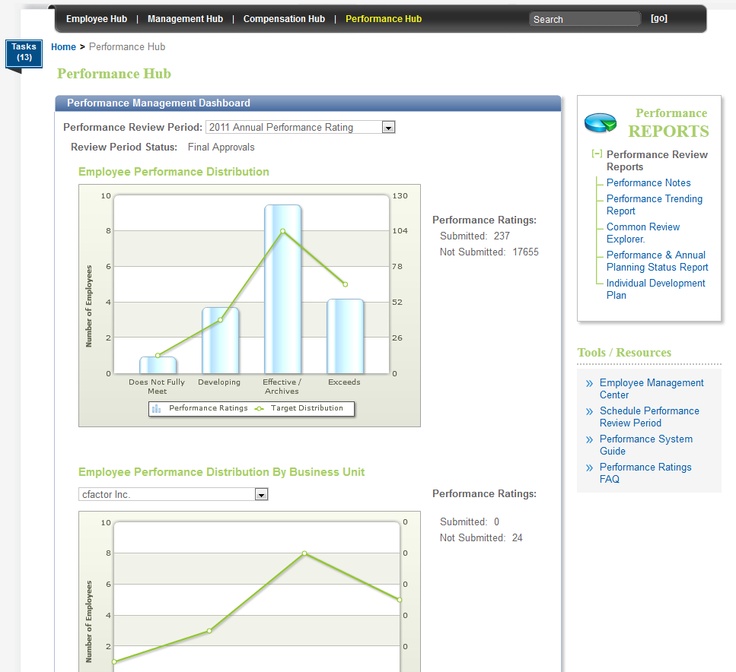The width and height of the screenshot is (736, 672).
Task: Select the cfactor Inc. combo box field
Action: tap(173, 494)
